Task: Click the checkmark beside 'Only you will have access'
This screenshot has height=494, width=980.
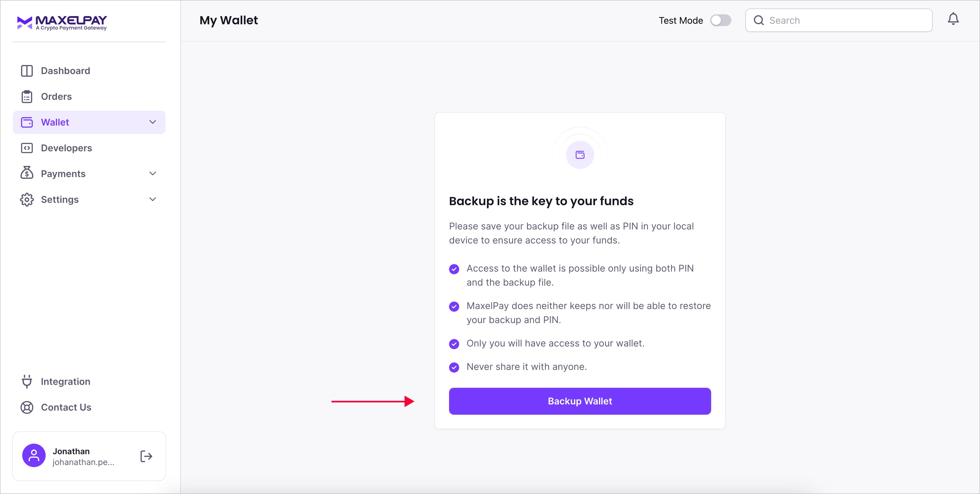Action: (454, 344)
